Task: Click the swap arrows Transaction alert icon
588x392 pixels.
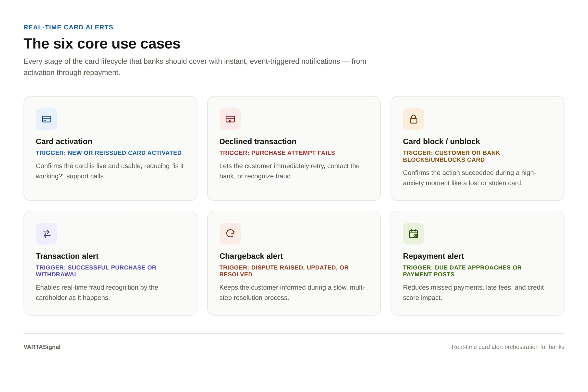Action: point(47,234)
